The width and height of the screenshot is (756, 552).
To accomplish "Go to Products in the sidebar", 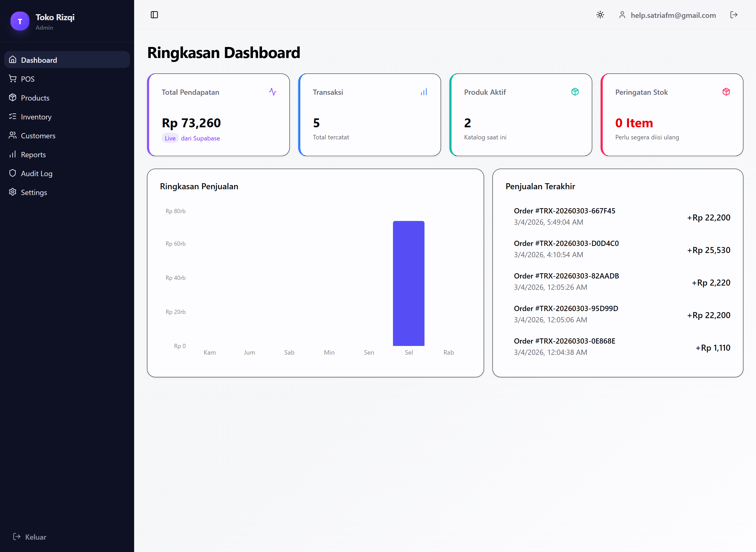I will (x=35, y=98).
